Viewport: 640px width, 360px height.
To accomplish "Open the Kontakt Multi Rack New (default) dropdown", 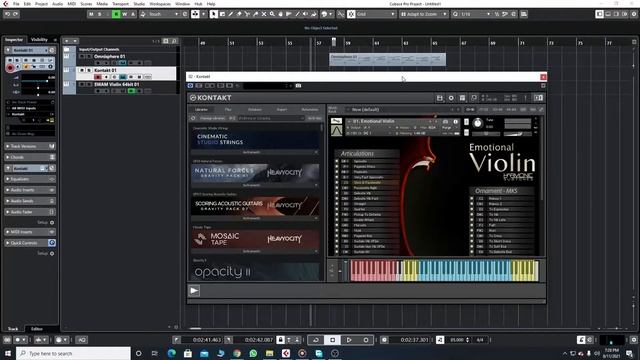I will (x=402, y=110).
